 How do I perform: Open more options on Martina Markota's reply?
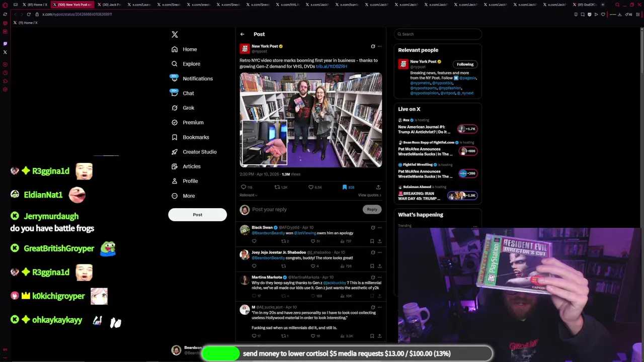tap(380, 277)
